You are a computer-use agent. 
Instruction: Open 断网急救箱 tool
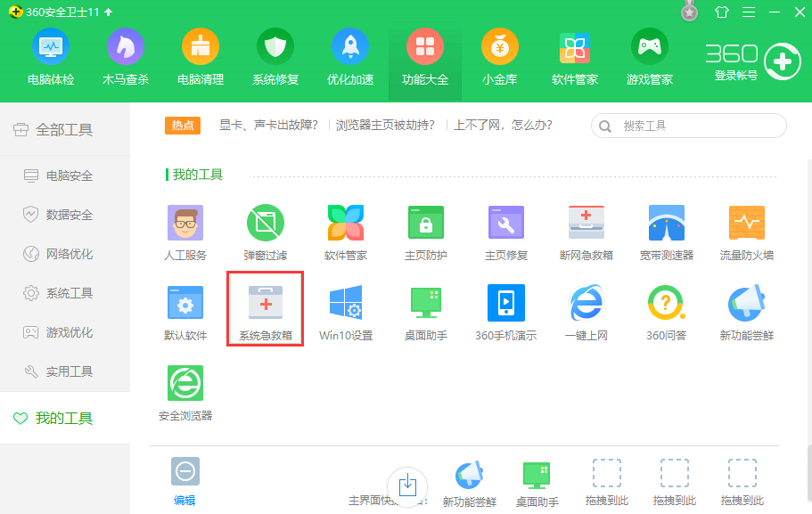(586, 233)
